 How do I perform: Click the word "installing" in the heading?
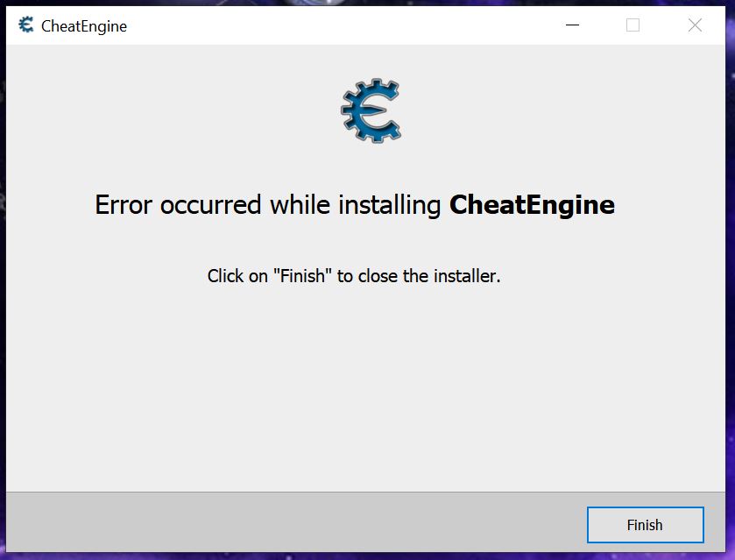(390, 205)
